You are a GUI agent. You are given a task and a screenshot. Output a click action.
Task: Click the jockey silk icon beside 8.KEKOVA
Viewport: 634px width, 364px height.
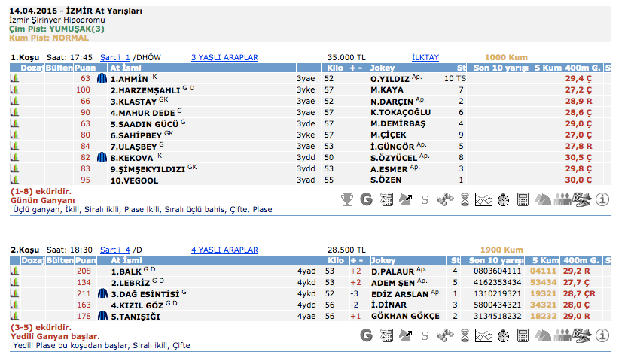102,158
